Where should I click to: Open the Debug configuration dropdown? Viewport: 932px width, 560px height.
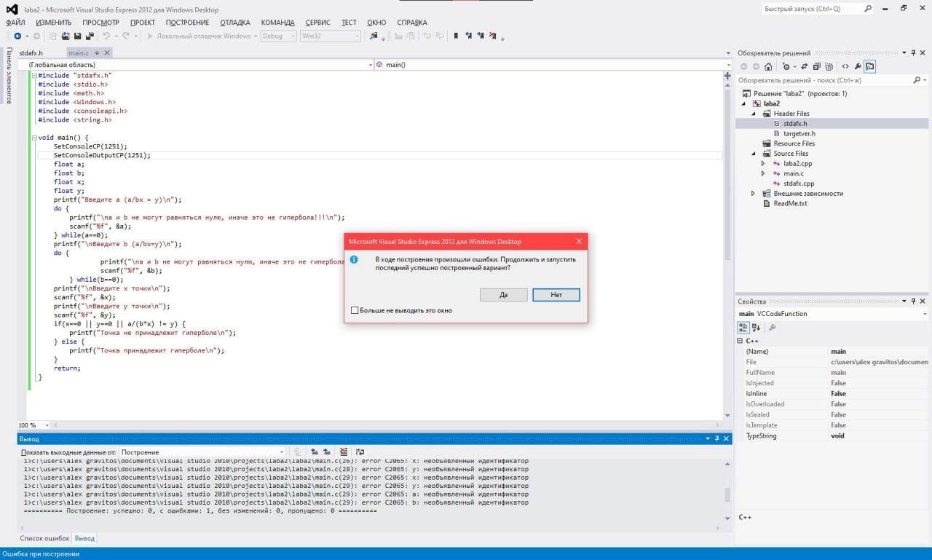[x=278, y=36]
